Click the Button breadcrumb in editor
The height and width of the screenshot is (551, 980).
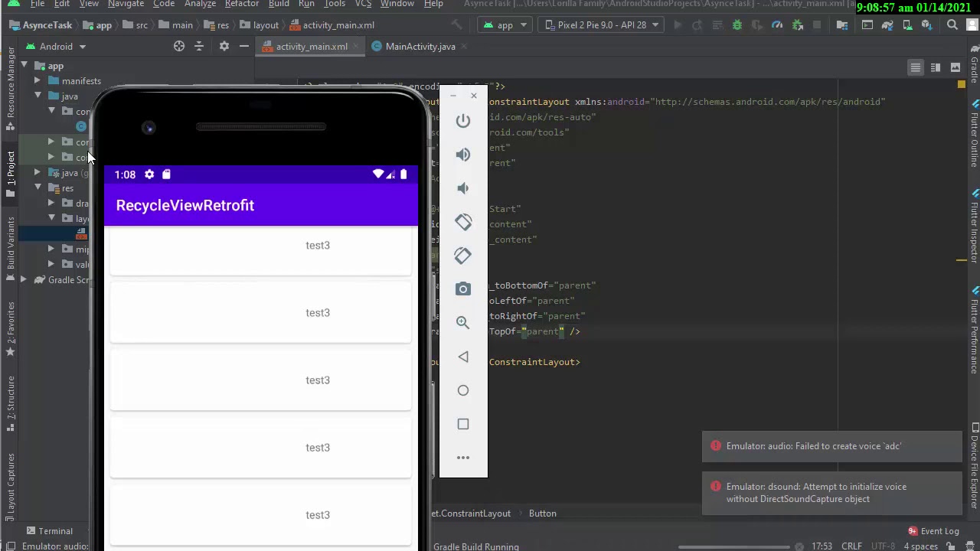542,514
